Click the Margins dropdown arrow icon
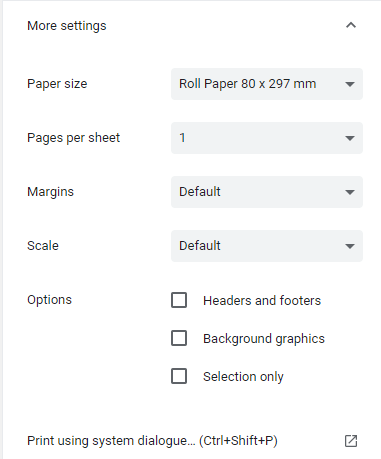This screenshot has height=459, width=381. coord(350,192)
